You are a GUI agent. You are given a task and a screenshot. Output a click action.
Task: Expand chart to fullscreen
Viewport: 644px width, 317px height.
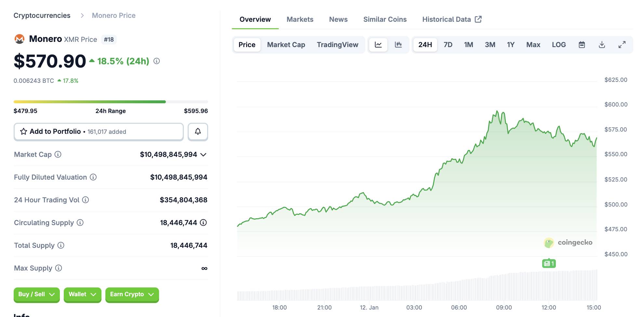tap(622, 45)
